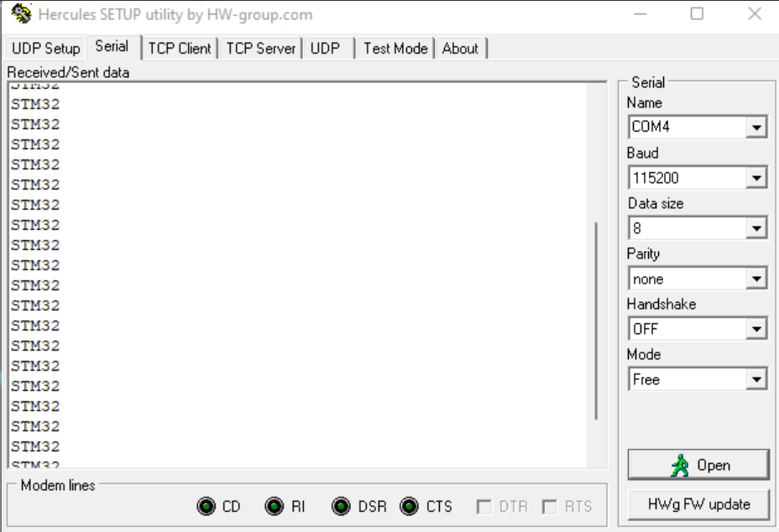The width and height of the screenshot is (779, 532).
Task: Open the serial port Name dropdown arrow
Action: pos(756,128)
